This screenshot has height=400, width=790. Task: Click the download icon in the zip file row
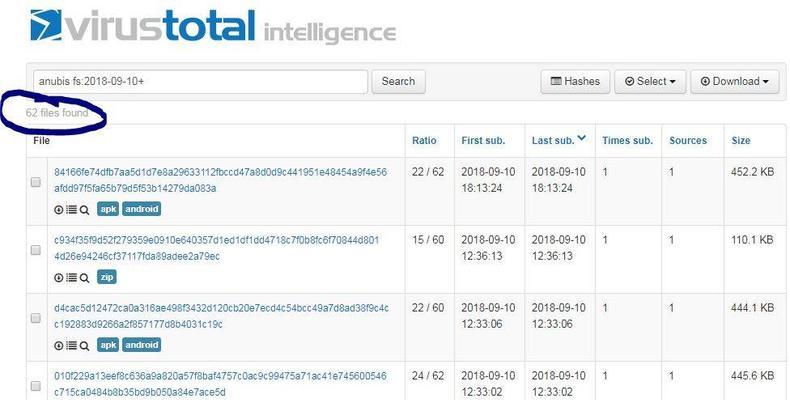click(x=58, y=278)
